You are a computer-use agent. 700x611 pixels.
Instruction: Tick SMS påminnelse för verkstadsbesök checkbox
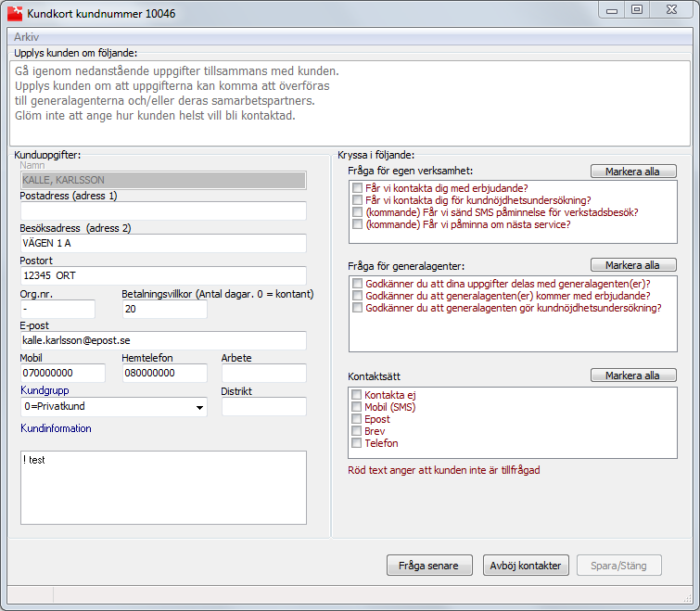click(x=357, y=212)
